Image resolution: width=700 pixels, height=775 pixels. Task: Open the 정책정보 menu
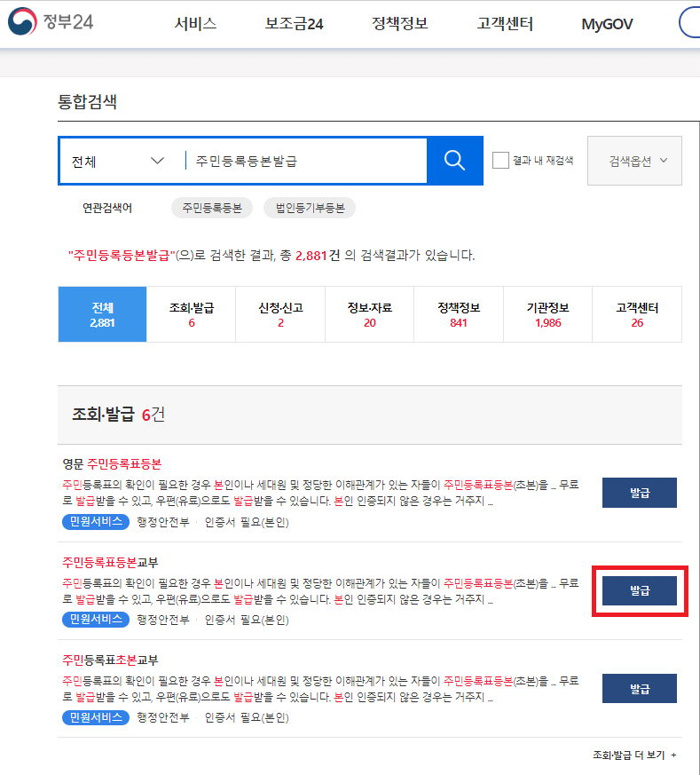[399, 23]
